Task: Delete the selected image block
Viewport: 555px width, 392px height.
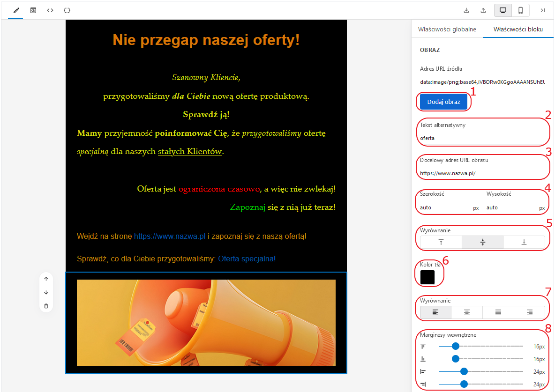Action: tap(46, 306)
